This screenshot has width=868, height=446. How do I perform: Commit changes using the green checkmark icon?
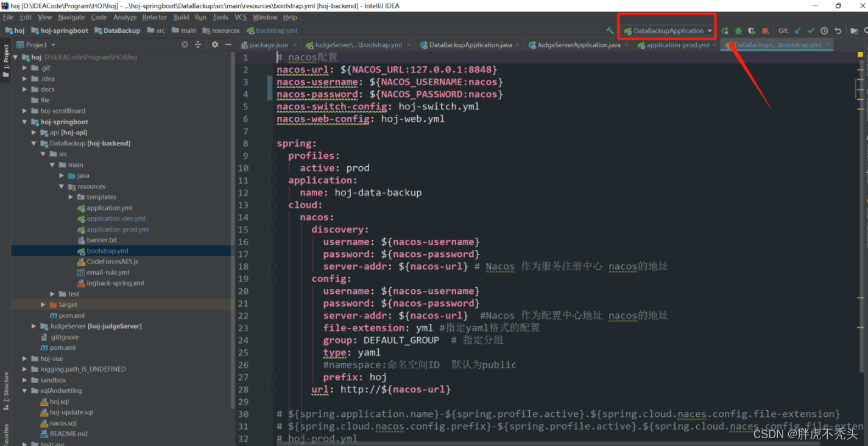[811, 30]
